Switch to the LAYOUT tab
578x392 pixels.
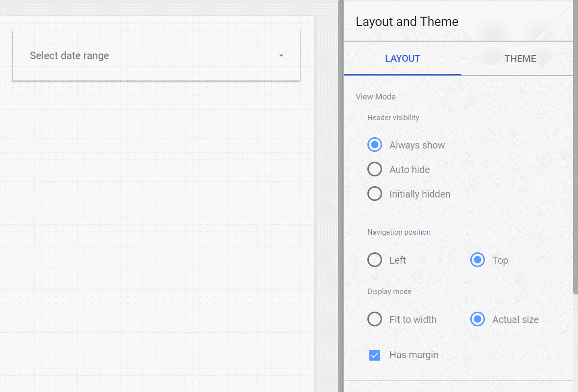(402, 59)
